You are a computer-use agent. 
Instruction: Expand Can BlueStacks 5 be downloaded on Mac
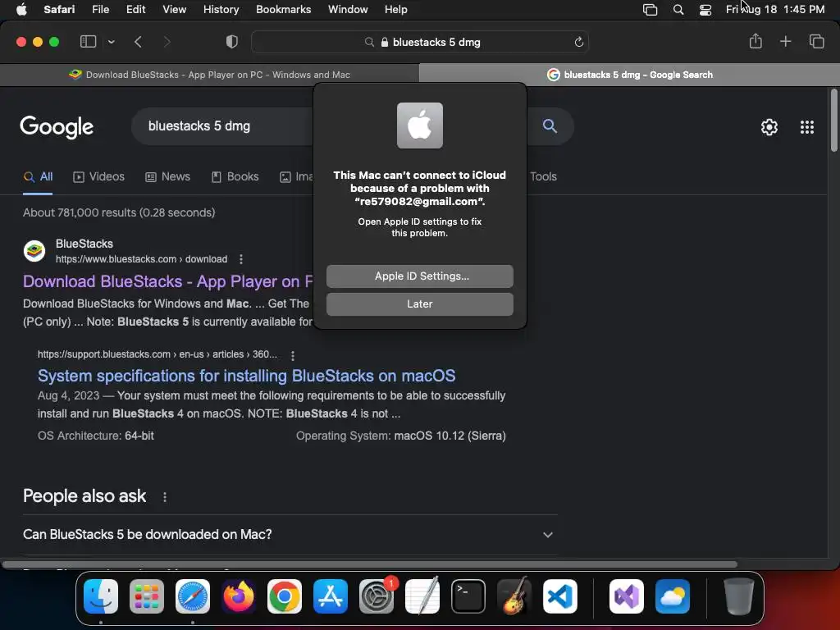tap(290, 534)
